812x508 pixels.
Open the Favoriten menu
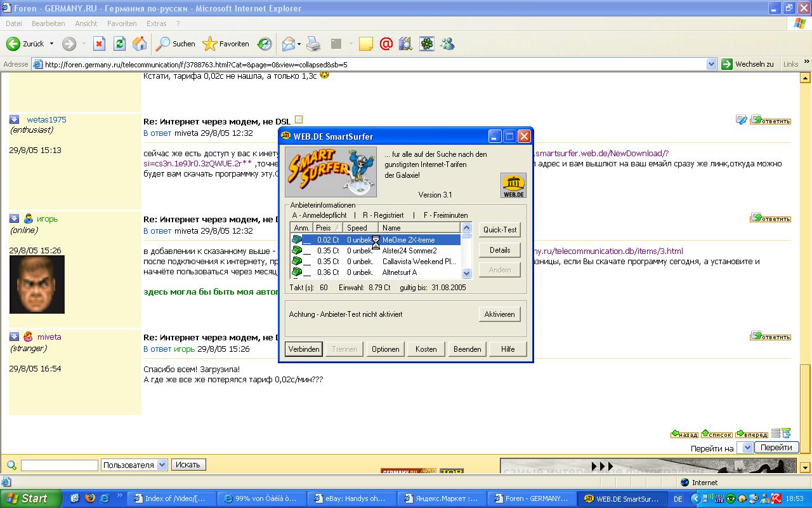click(x=122, y=23)
